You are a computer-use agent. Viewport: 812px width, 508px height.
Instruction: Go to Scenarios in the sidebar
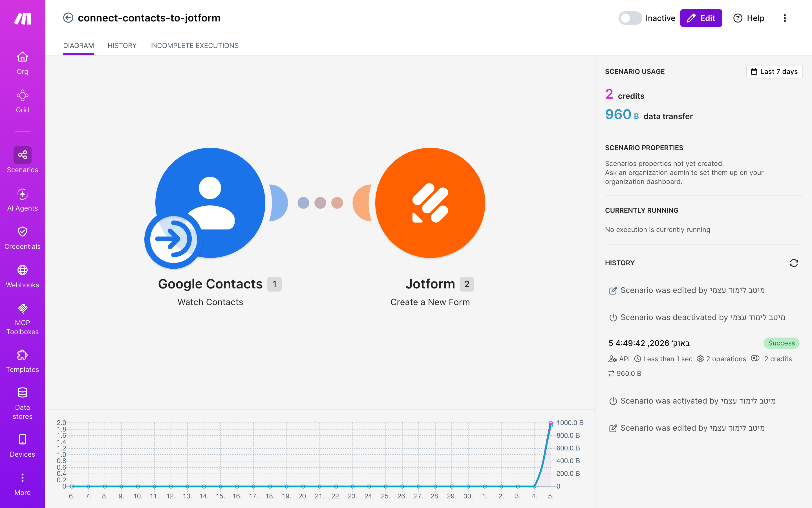click(x=23, y=160)
